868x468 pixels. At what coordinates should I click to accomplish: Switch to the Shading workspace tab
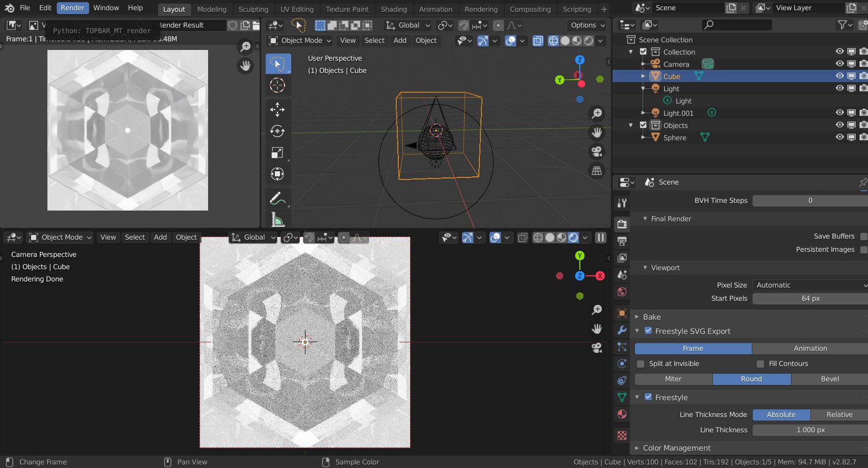coord(394,9)
